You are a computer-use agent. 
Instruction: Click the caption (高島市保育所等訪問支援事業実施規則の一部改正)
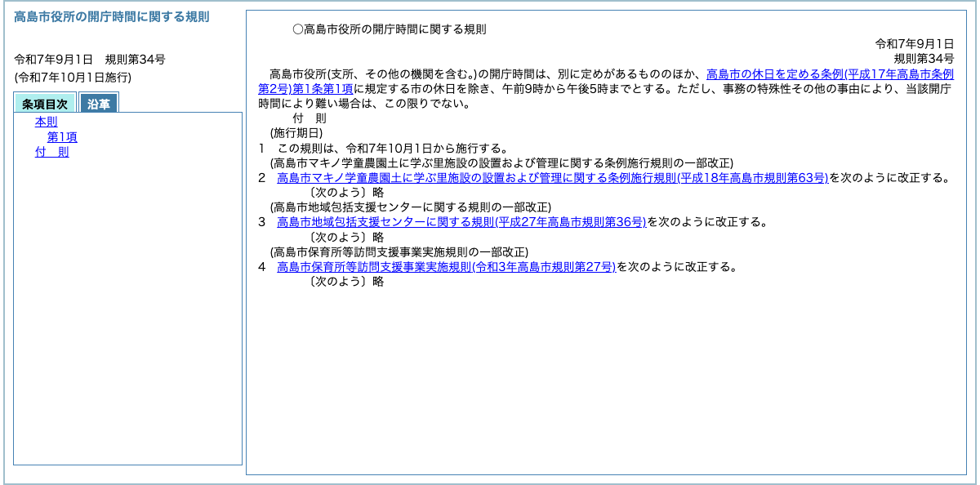[x=399, y=251]
